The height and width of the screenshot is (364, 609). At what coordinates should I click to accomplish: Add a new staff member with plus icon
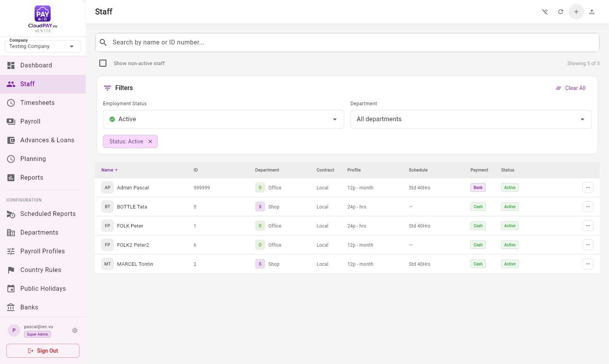[x=576, y=12]
